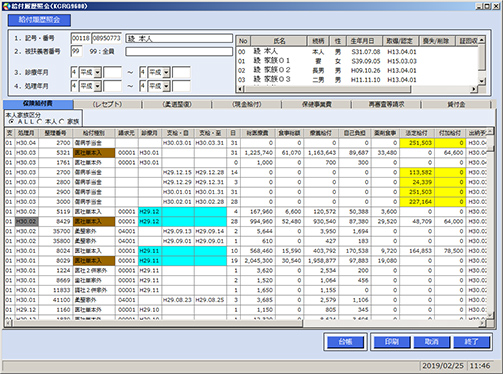503x374 pixels.
Task: Click the 診療年月 start year-month input
Action: [113, 72]
